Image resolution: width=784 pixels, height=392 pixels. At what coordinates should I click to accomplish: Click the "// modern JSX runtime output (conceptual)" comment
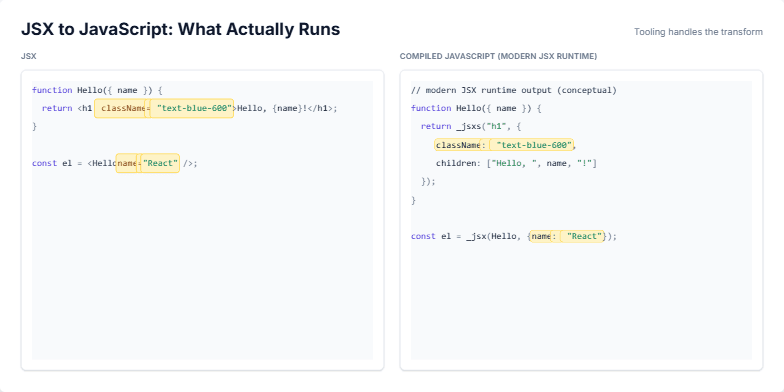(514, 90)
